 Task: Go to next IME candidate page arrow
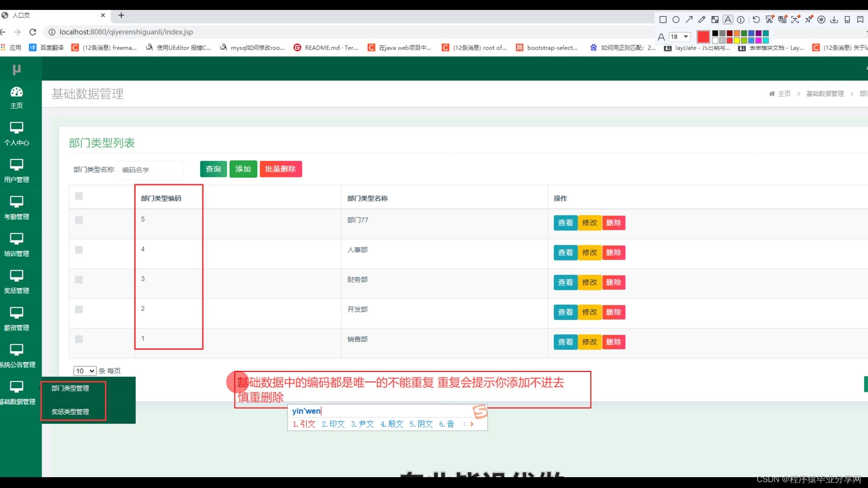click(x=472, y=424)
